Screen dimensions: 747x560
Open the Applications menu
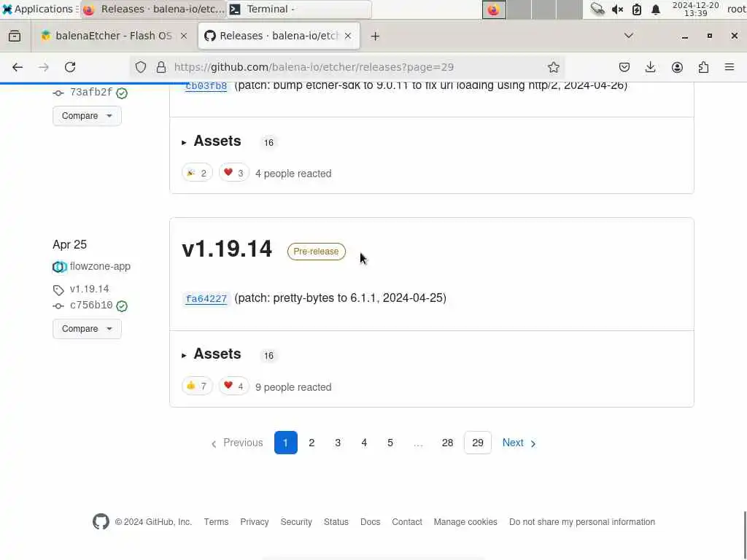tap(38, 9)
